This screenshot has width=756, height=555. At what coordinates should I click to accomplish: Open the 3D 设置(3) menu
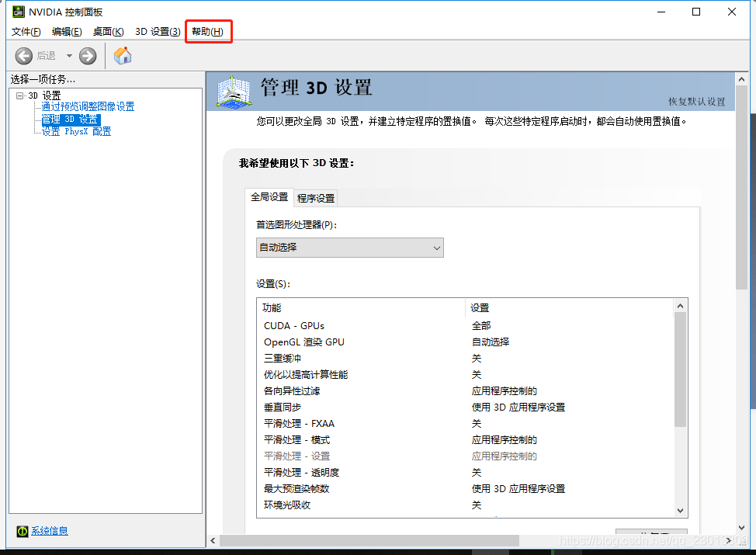pyautogui.click(x=158, y=31)
